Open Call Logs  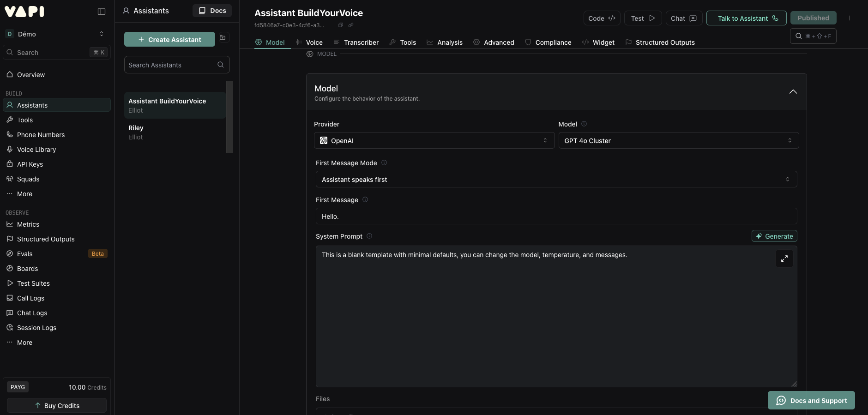click(x=57, y=298)
